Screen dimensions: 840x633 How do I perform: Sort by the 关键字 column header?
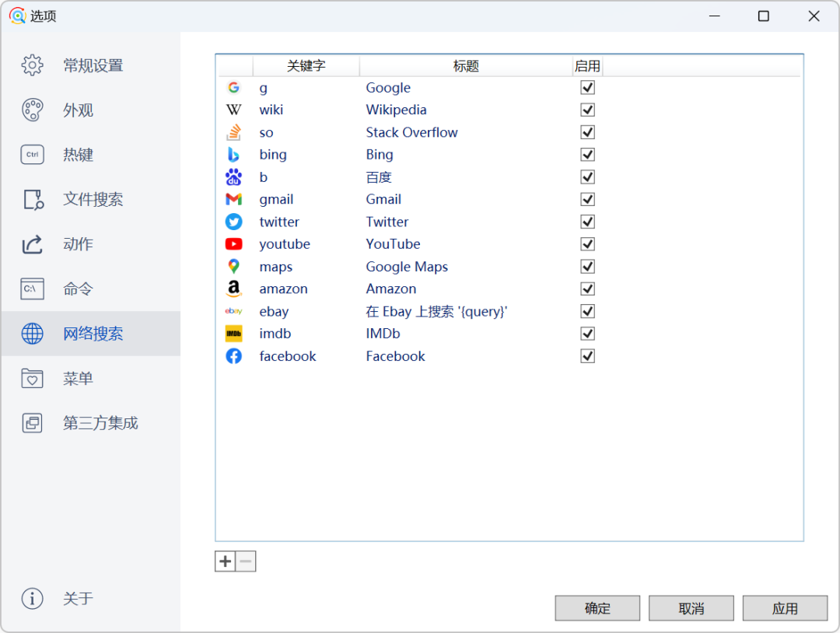(x=306, y=66)
